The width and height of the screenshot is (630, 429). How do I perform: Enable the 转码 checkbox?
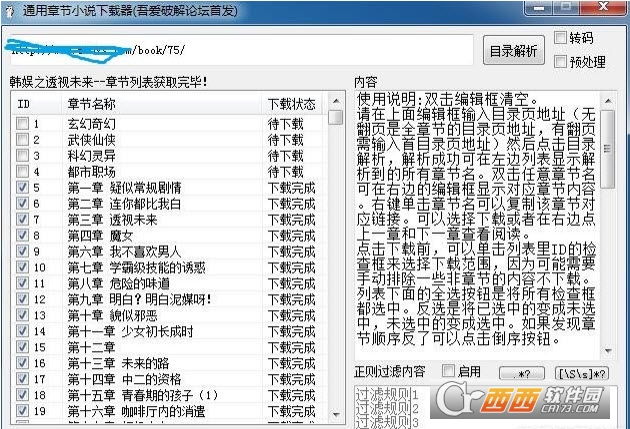tap(560, 38)
